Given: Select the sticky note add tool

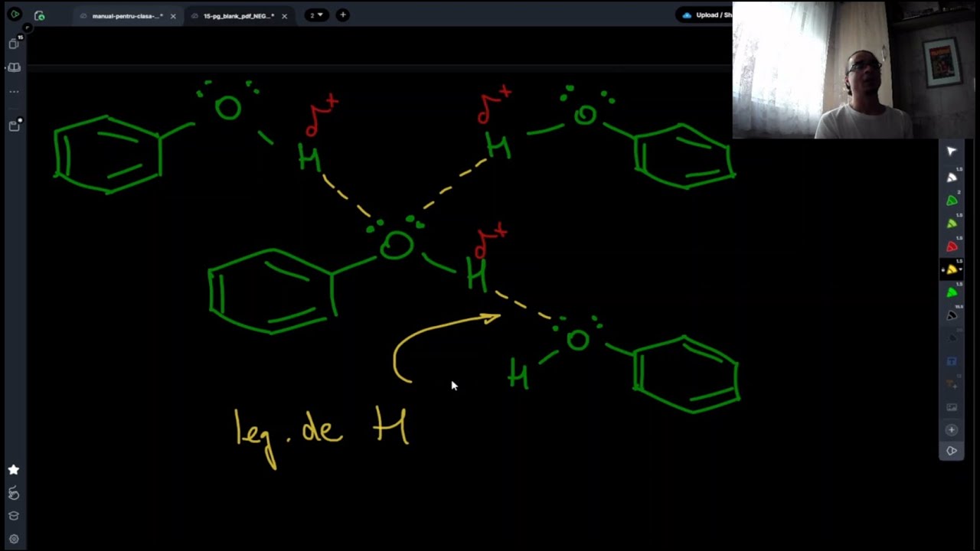Looking at the screenshot, I should tap(952, 383).
